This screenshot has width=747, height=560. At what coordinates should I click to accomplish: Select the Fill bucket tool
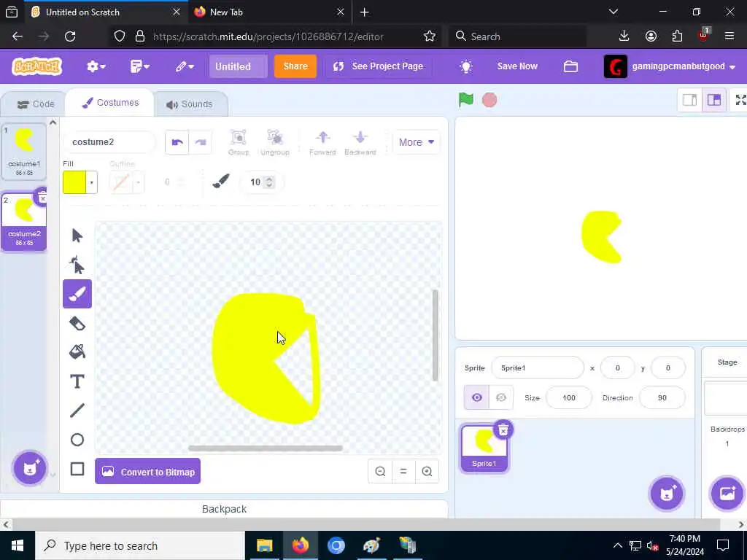point(77,352)
